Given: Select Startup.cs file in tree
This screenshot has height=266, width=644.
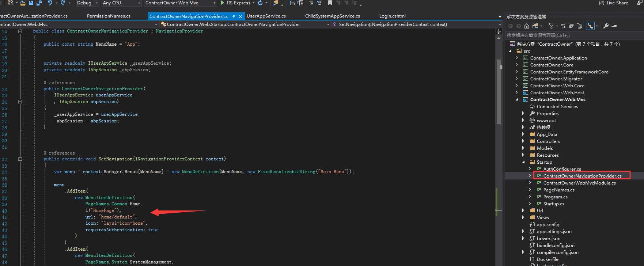Looking at the screenshot, I should point(554,204).
